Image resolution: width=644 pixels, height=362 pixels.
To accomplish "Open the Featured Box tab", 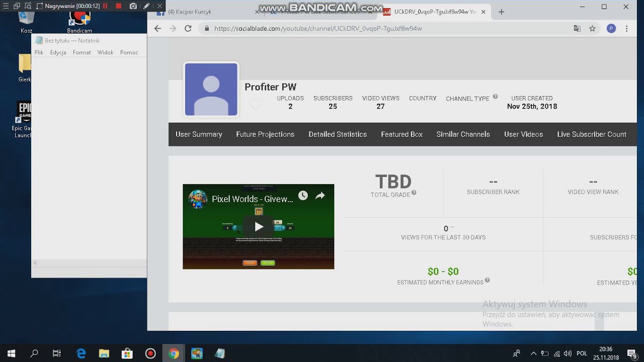I will (x=401, y=134).
